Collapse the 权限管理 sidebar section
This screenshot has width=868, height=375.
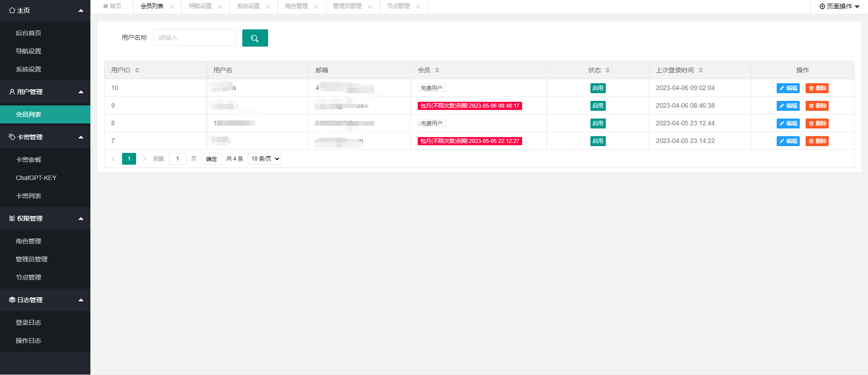pyautogui.click(x=81, y=218)
